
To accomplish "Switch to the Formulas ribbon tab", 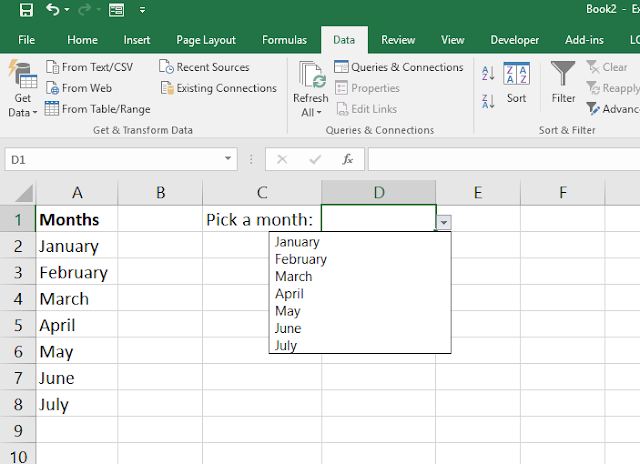I will pos(284,40).
